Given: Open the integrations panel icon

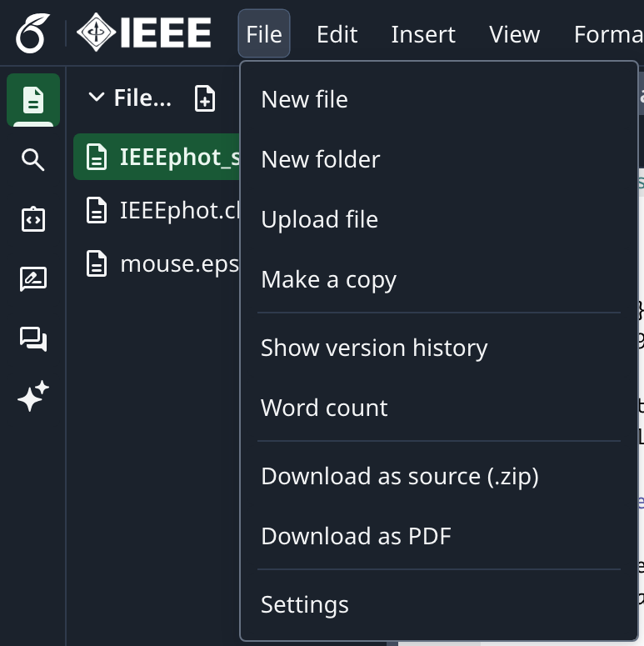Looking at the screenshot, I should point(33,219).
